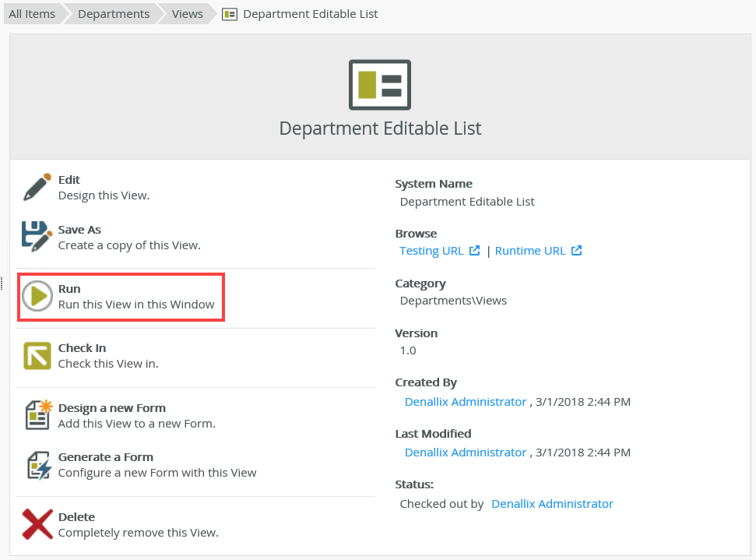Click the Check In arrow icon

tap(37, 355)
